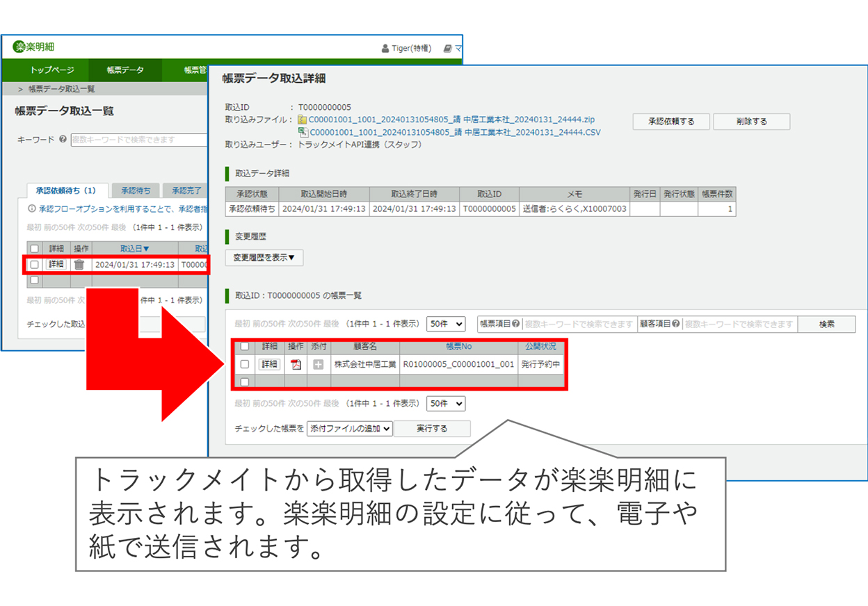This screenshot has width=868, height=606.
Task: Open the .CSV file link
Action: click(x=455, y=131)
